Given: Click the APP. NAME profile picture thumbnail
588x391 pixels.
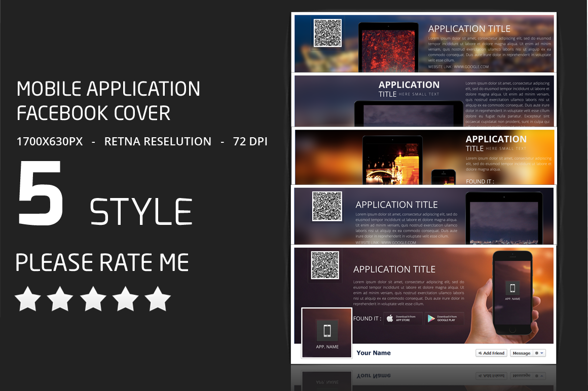Looking at the screenshot, I should click(x=327, y=333).
